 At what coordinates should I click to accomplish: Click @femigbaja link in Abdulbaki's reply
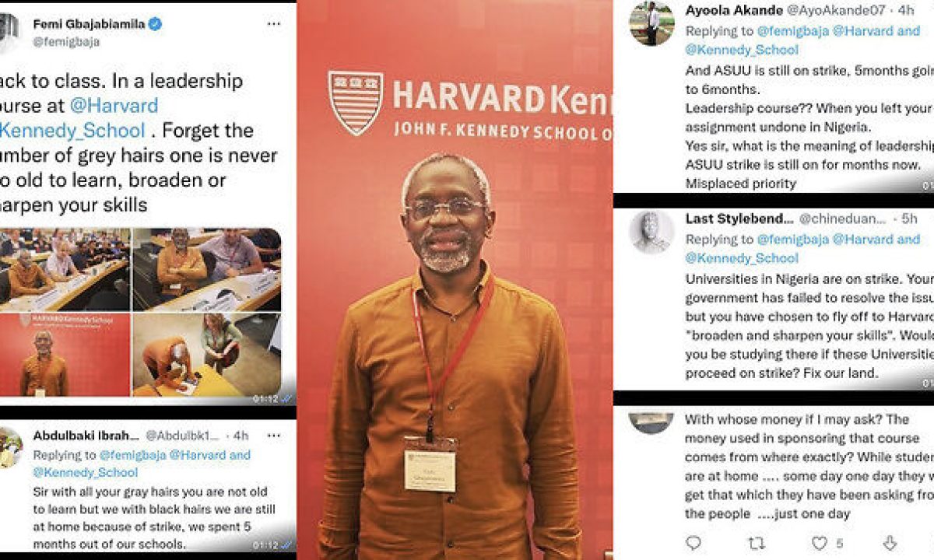point(132,455)
